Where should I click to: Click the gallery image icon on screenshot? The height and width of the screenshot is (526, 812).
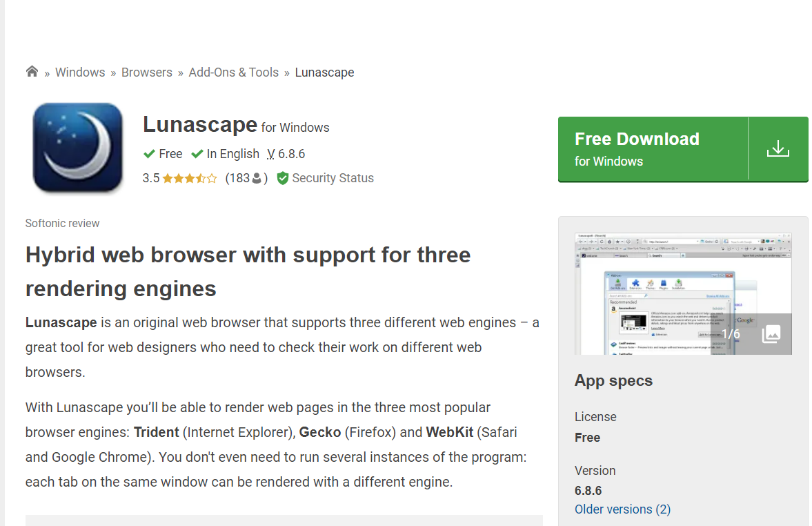point(771,334)
